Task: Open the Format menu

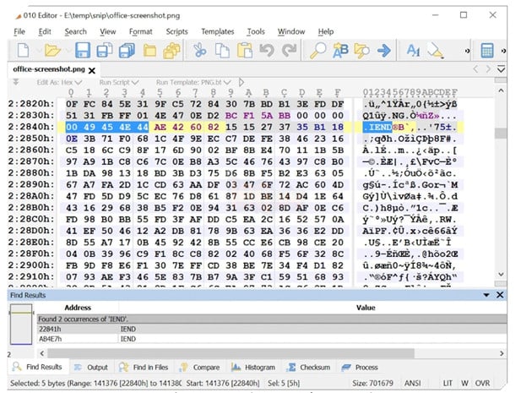Action: [x=140, y=31]
